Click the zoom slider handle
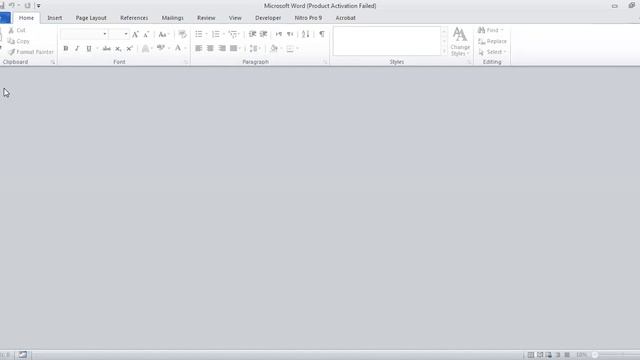 point(595,355)
